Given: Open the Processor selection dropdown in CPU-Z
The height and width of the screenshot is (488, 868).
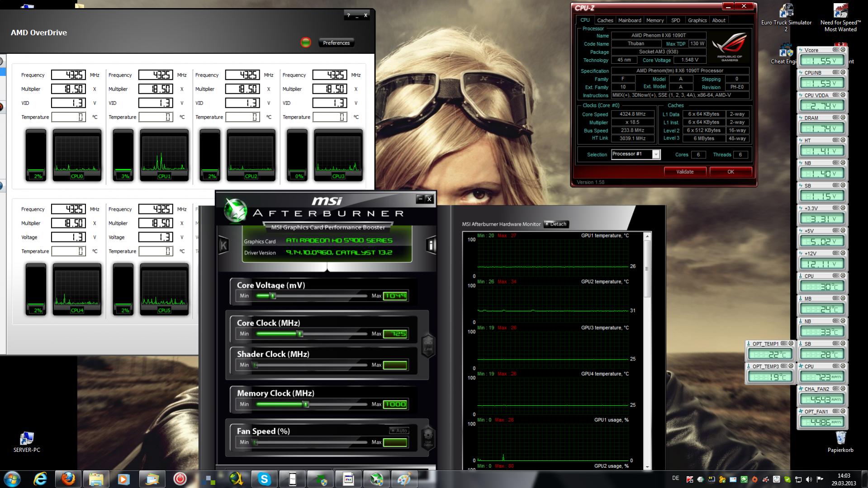Looking at the screenshot, I should (x=636, y=154).
